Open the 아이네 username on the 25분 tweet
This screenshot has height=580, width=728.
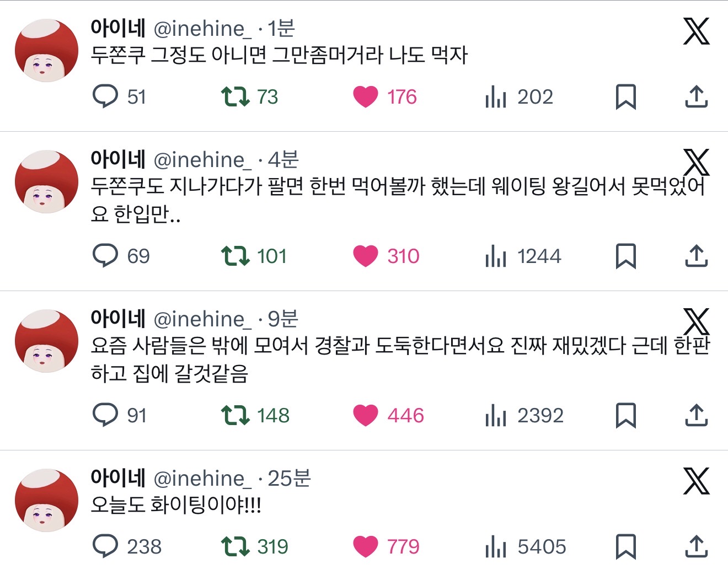point(118,478)
